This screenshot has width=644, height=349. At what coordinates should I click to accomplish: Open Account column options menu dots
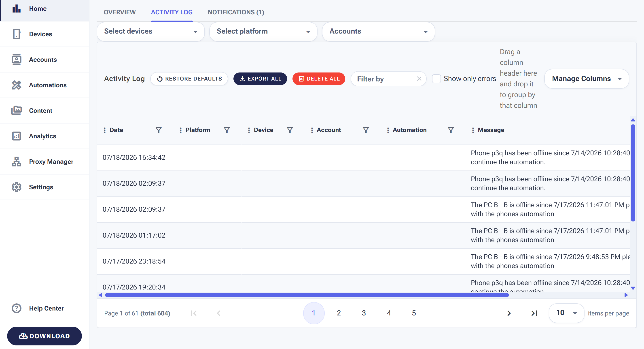click(312, 130)
